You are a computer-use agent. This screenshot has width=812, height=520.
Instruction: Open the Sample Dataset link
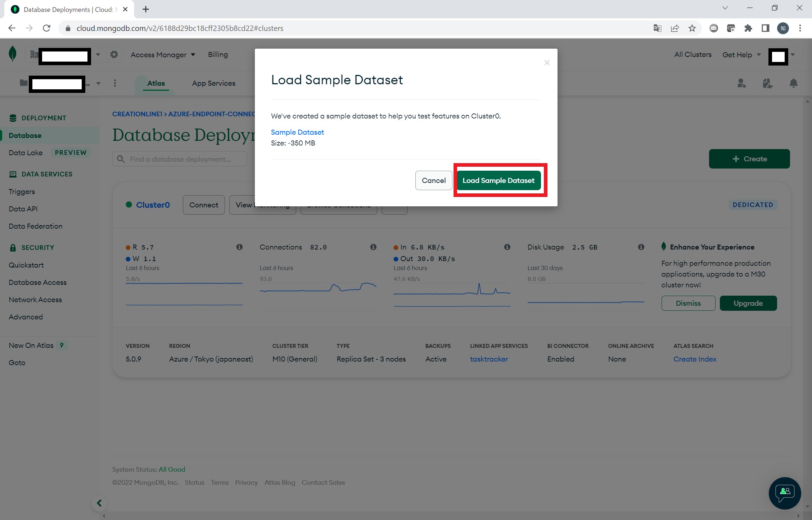(x=297, y=132)
